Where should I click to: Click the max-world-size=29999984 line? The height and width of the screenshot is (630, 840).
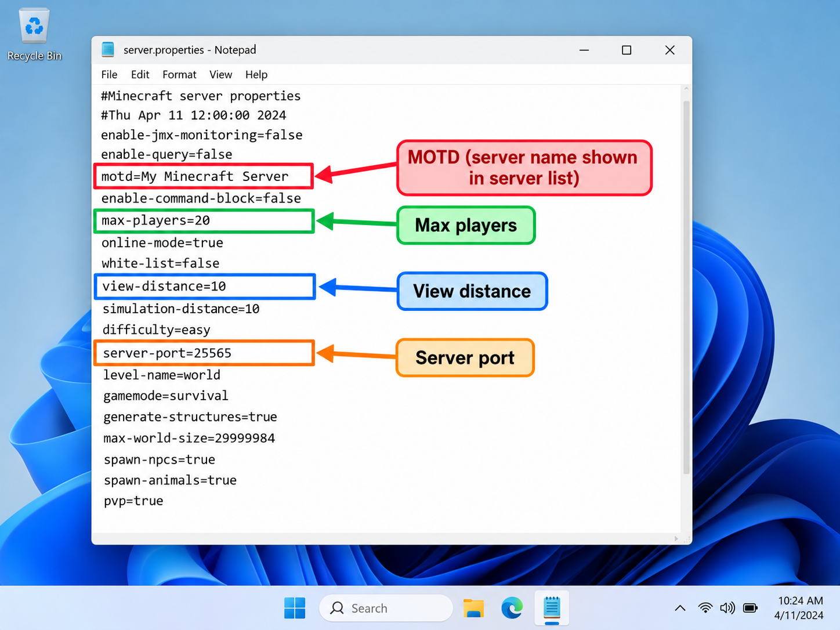click(189, 439)
